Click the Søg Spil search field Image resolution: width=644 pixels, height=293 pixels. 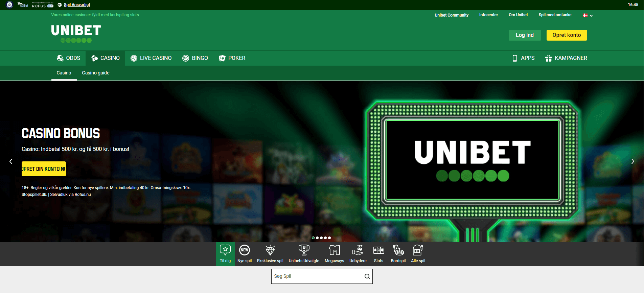pyautogui.click(x=316, y=276)
